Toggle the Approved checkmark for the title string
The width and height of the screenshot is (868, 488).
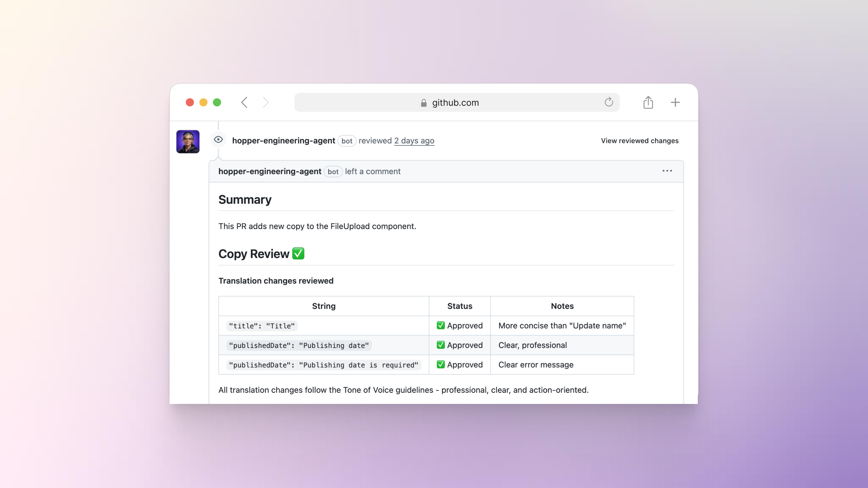pyautogui.click(x=440, y=325)
